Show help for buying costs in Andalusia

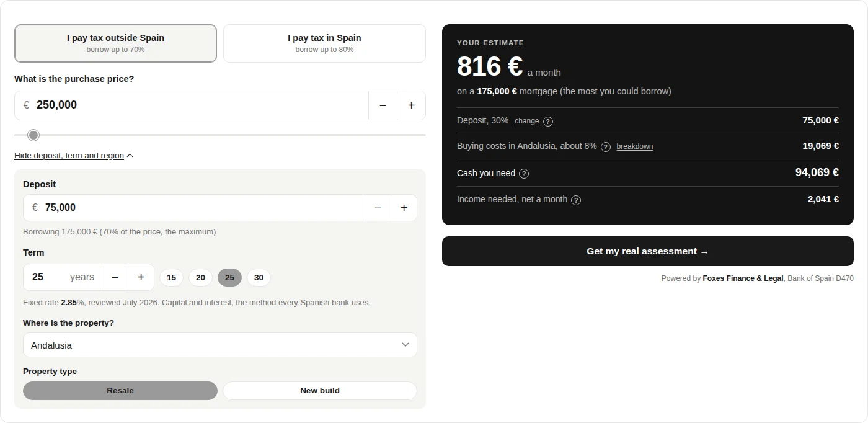pos(606,147)
